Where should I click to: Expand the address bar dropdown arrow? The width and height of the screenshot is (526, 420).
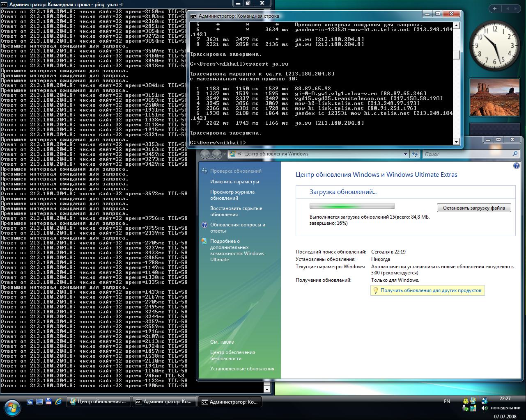405,154
